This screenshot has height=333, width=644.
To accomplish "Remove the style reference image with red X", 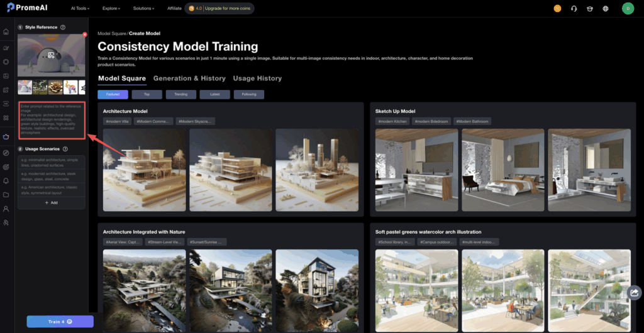I will coord(85,35).
